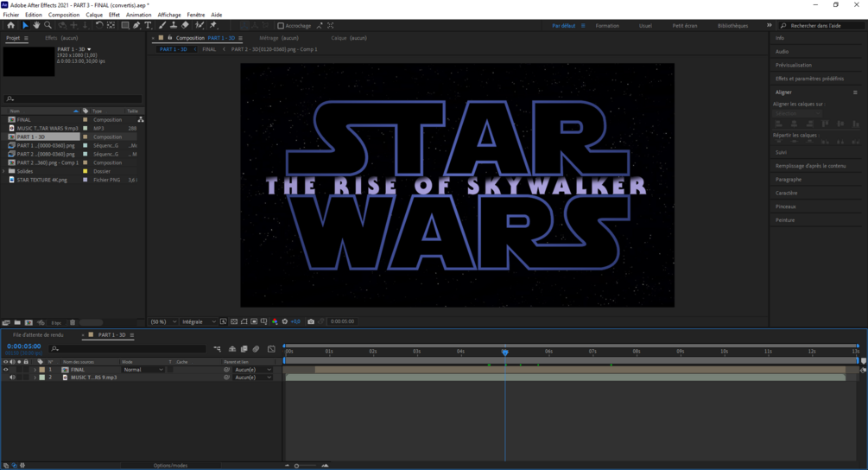Select the Eraser tool
This screenshot has width=868, height=470.
(185, 25)
